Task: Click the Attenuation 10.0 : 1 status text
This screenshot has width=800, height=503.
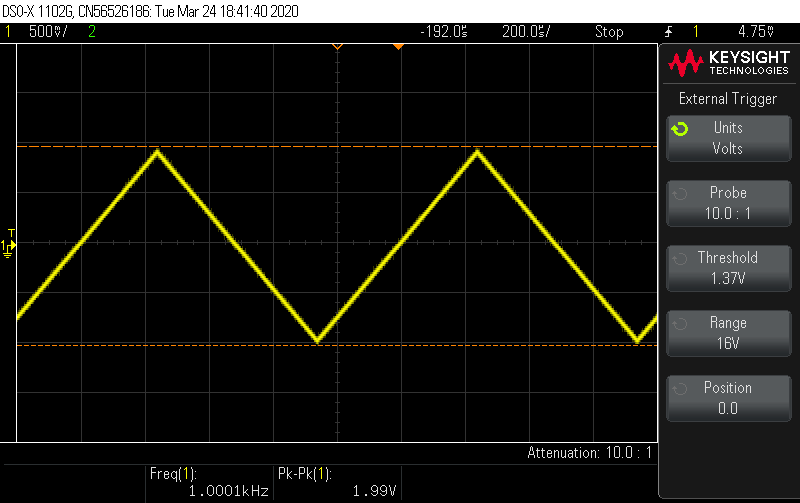Action: 589,452
